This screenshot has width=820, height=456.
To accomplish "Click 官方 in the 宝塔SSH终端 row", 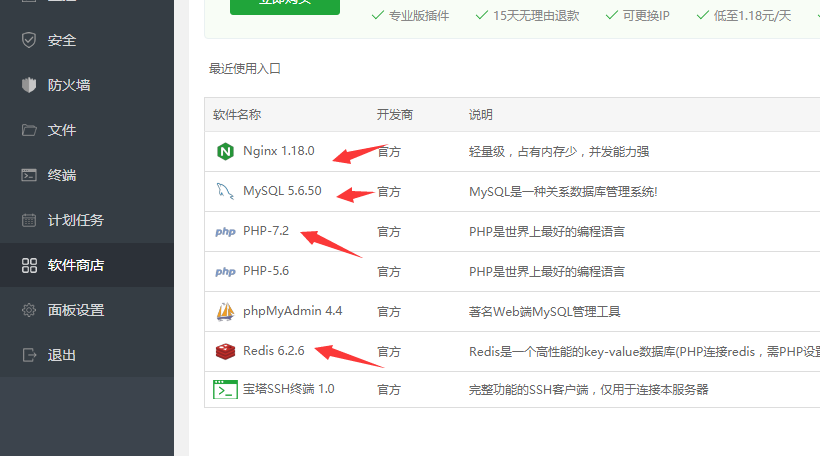I will [389, 390].
